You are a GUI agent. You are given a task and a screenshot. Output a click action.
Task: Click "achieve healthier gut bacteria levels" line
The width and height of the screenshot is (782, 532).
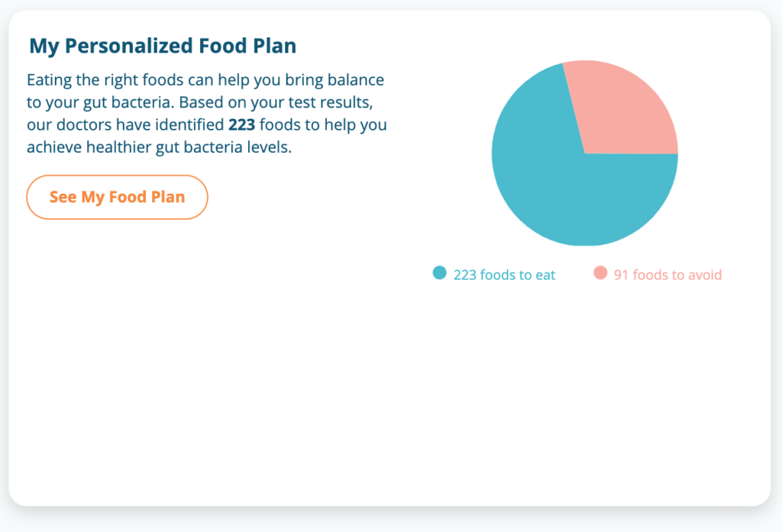pyautogui.click(x=160, y=147)
